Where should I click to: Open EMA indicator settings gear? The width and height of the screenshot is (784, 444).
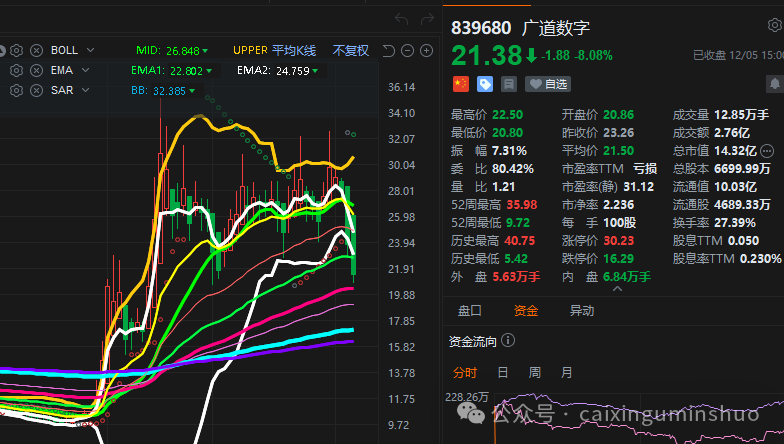coord(16,70)
